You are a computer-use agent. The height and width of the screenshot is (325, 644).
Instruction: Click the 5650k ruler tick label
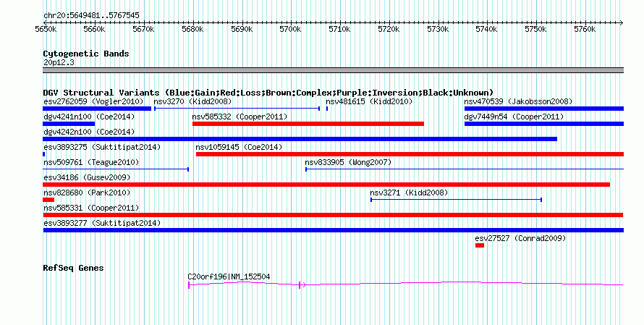point(46,30)
